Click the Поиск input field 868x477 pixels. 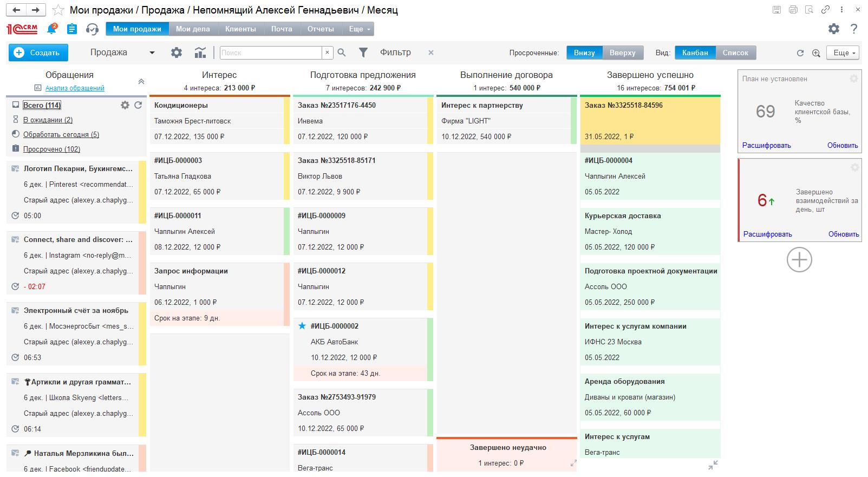[x=271, y=53]
